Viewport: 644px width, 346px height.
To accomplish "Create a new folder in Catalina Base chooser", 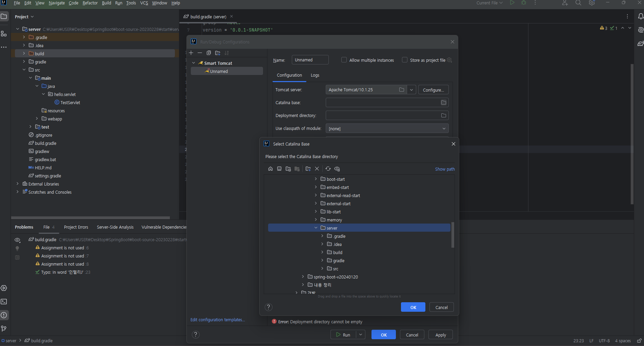I will (308, 169).
